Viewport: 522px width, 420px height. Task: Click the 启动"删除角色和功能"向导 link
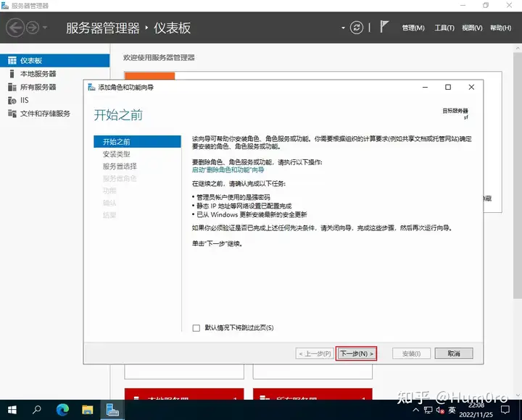click(228, 170)
